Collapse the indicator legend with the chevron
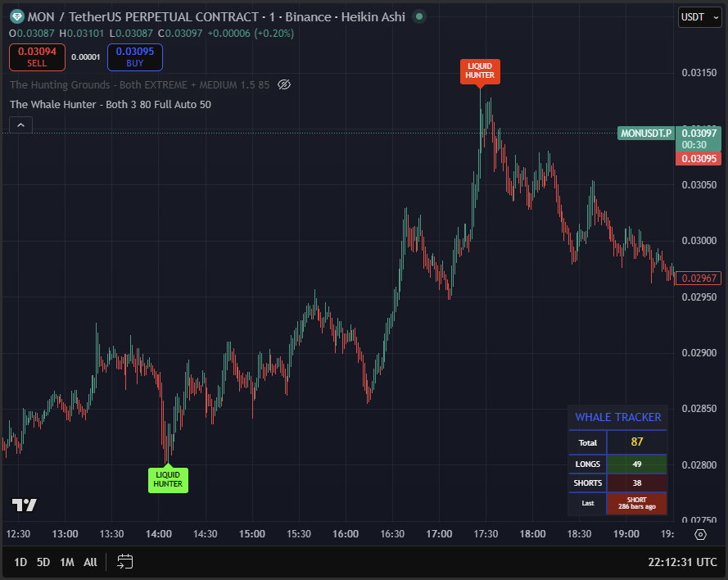 pyautogui.click(x=20, y=125)
